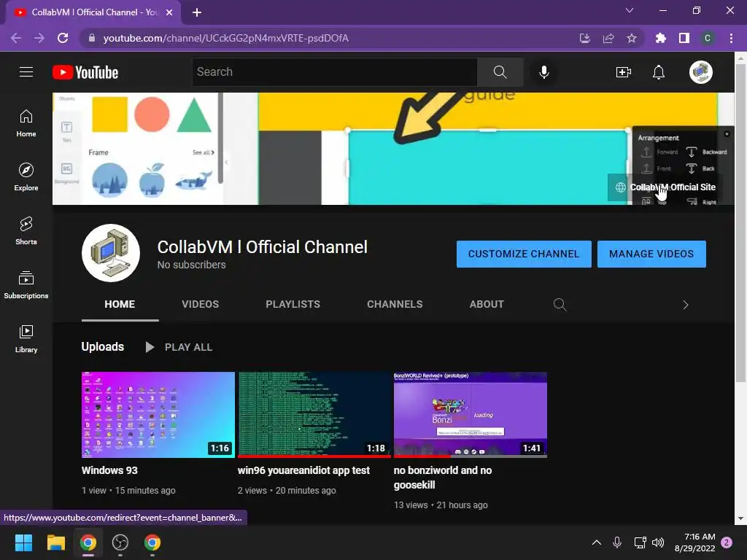
Task: Click PLAY ALL for uploads
Action: point(179,347)
